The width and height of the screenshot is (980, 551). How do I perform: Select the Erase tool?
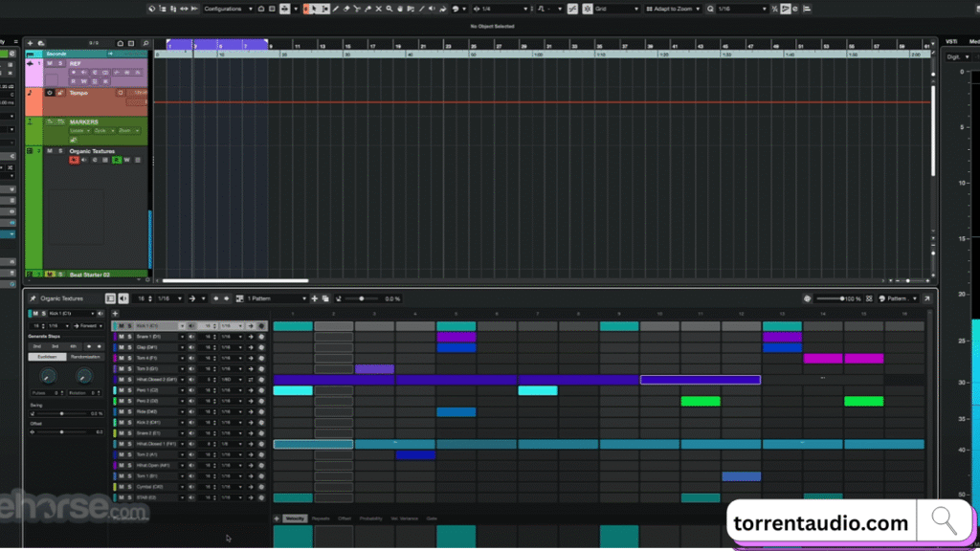(346, 8)
